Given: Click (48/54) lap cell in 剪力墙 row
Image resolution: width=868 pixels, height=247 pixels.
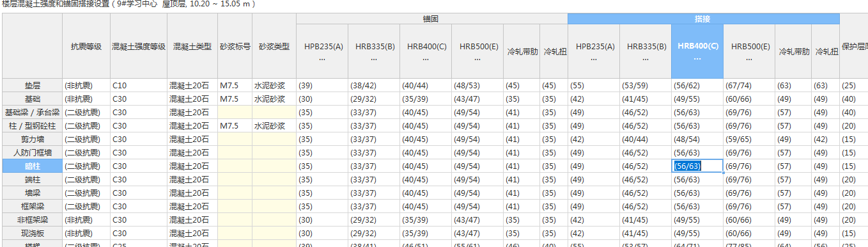Looking at the screenshot, I should pyautogui.click(x=697, y=139).
